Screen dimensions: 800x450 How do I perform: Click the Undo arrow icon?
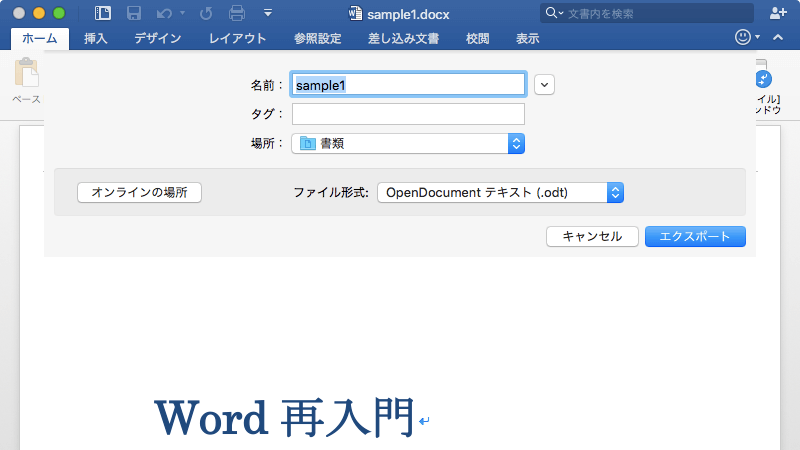164,13
